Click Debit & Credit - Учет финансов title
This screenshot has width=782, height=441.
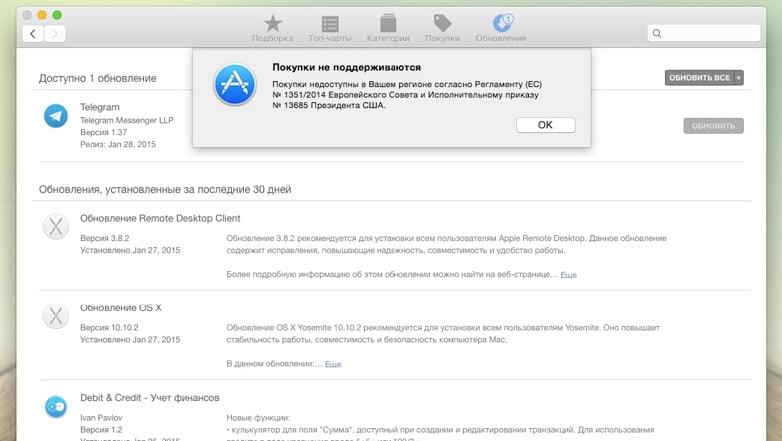(x=150, y=398)
